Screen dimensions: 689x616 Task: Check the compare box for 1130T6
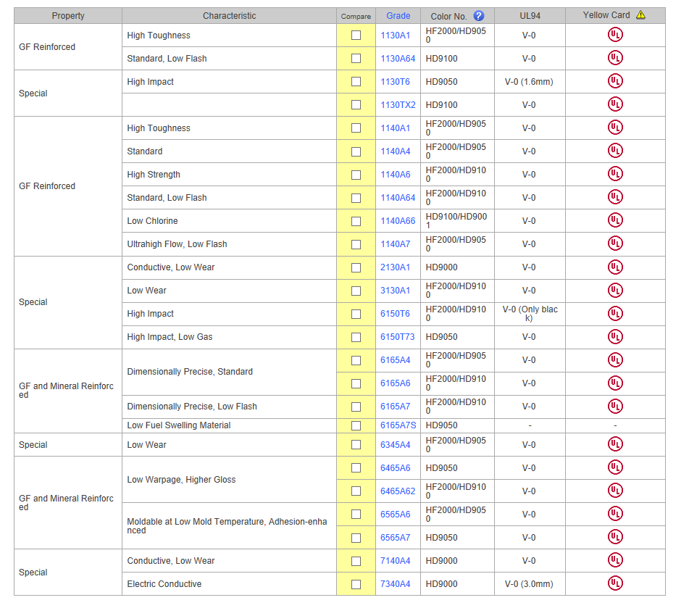click(356, 82)
